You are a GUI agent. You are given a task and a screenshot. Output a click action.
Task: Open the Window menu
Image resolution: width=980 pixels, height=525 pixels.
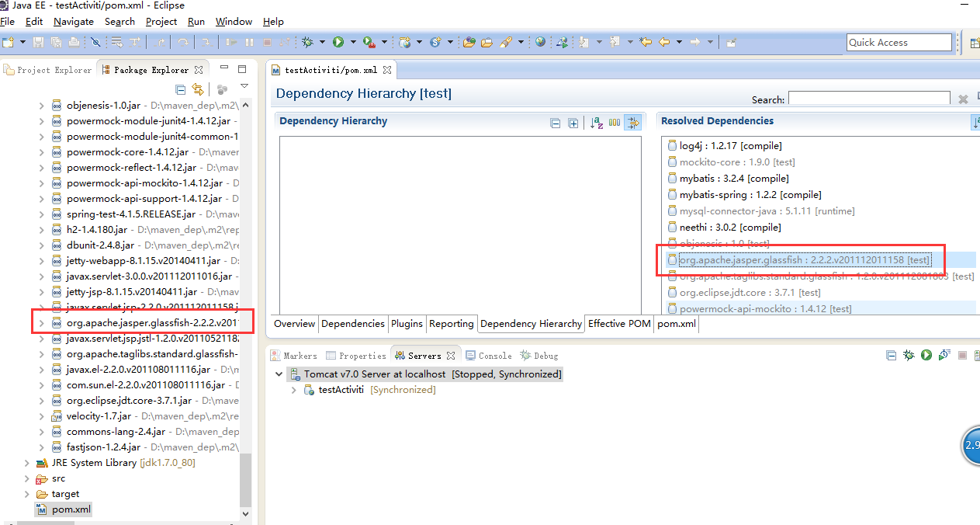click(x=234, y=22)
